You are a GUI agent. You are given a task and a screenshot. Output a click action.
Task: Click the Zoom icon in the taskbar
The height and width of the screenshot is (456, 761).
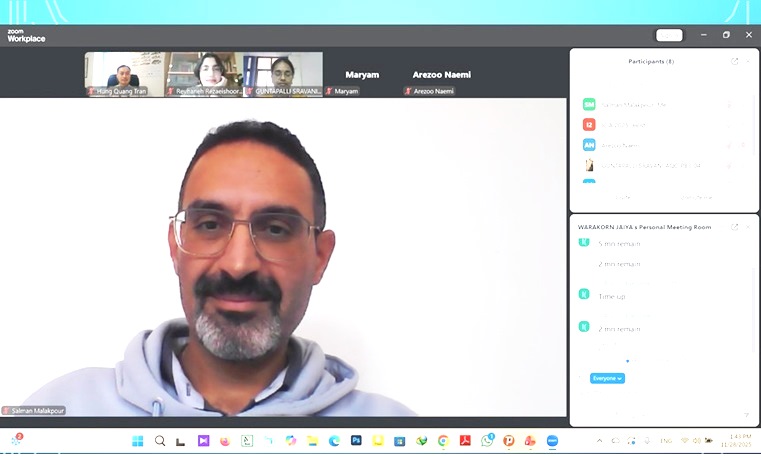552,440
